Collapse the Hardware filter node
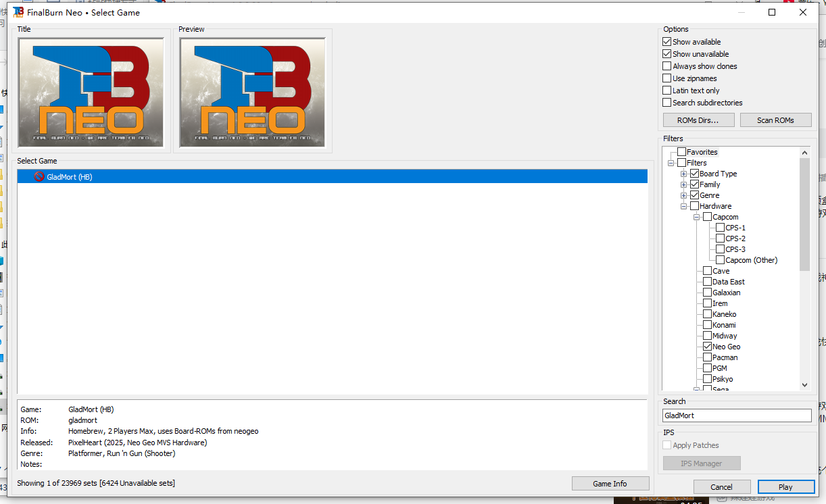Image resolution: width=826 pixels, height=504 pixels. tap(684, 206)
